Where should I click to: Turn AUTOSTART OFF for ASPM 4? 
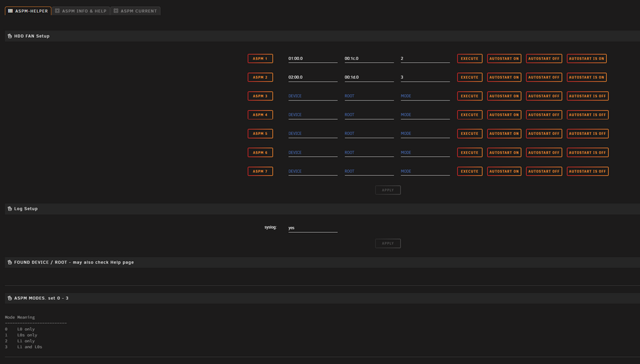click(543, 115)
